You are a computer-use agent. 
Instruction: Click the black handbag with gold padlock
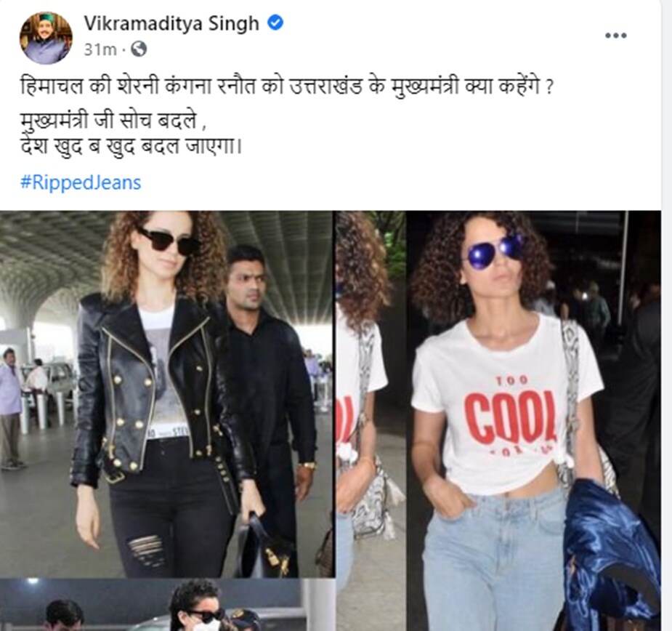pyautogui.click(x=264, y=544)
